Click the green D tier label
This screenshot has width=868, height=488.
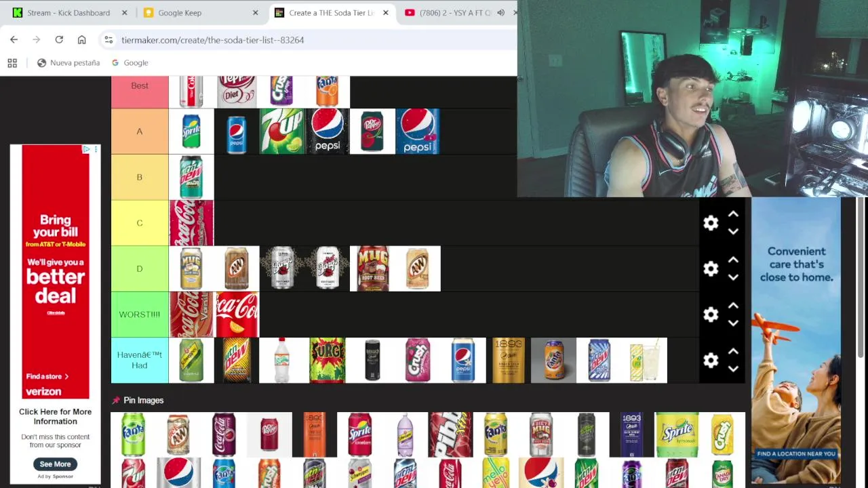tap(140, 268)
